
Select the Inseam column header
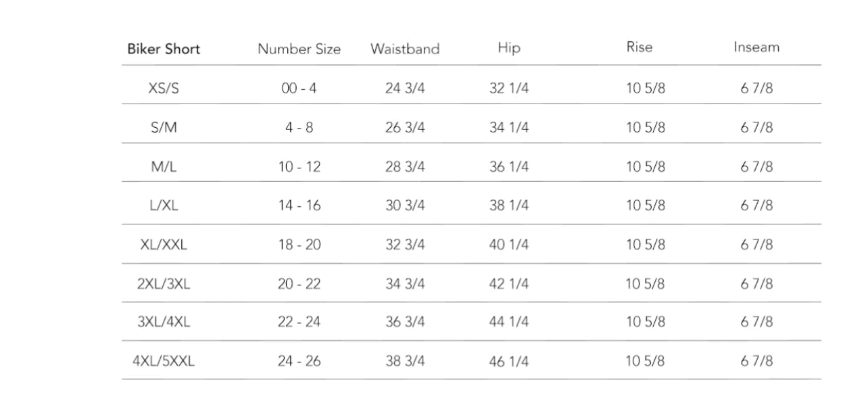click(756, 47)
